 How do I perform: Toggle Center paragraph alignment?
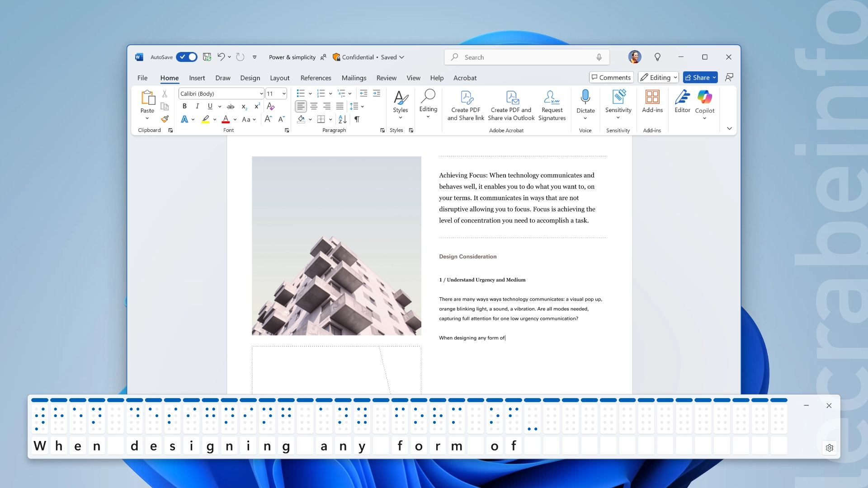(x=314, y=106)
